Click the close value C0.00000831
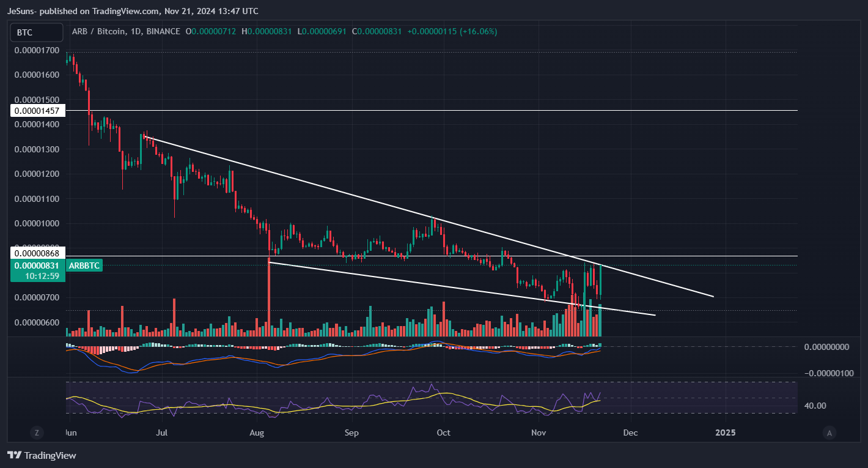The width and height of the screenshot is (868, 468). coord(377,31)
